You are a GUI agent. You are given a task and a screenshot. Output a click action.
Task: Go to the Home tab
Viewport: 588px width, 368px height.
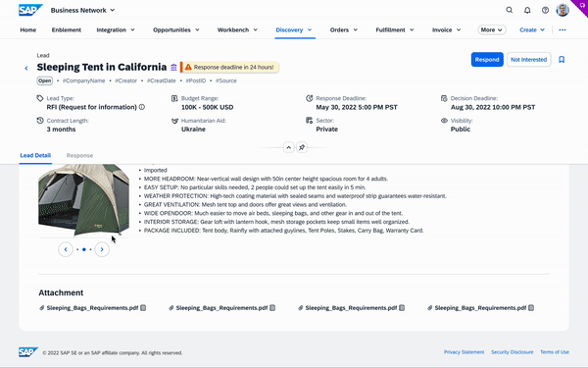[x=28, y=29]
